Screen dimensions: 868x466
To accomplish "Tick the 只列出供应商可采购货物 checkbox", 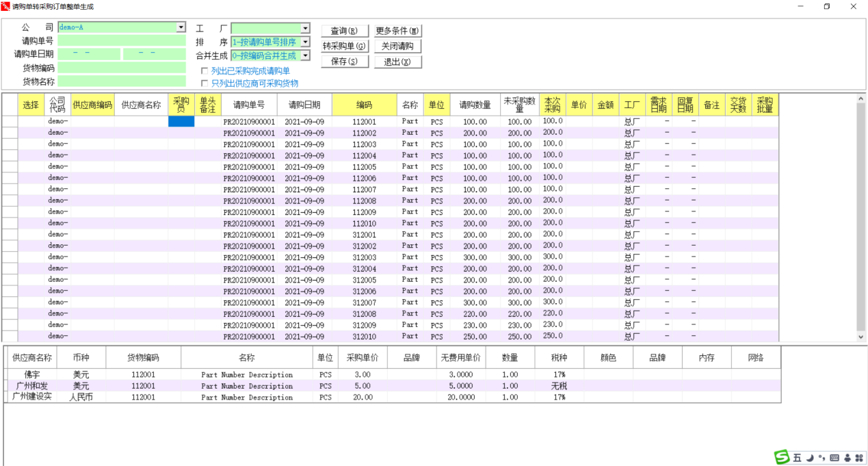I will click(204, 83).
